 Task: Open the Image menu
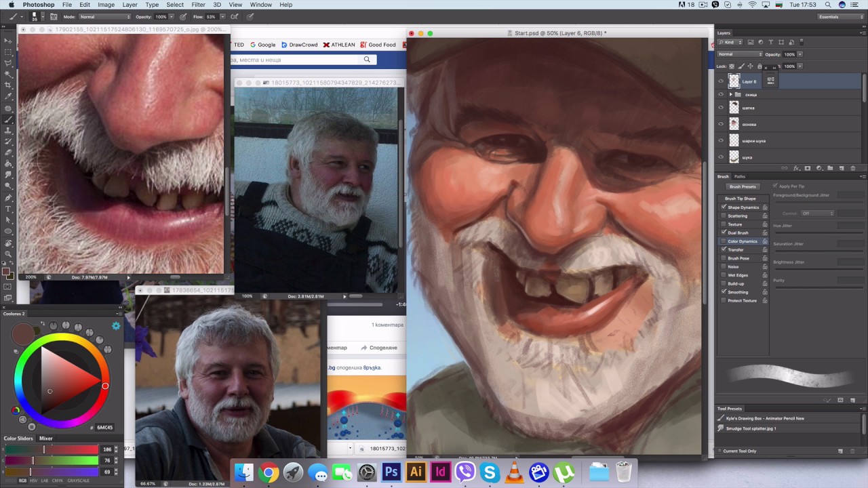click(x=106, y=5)
